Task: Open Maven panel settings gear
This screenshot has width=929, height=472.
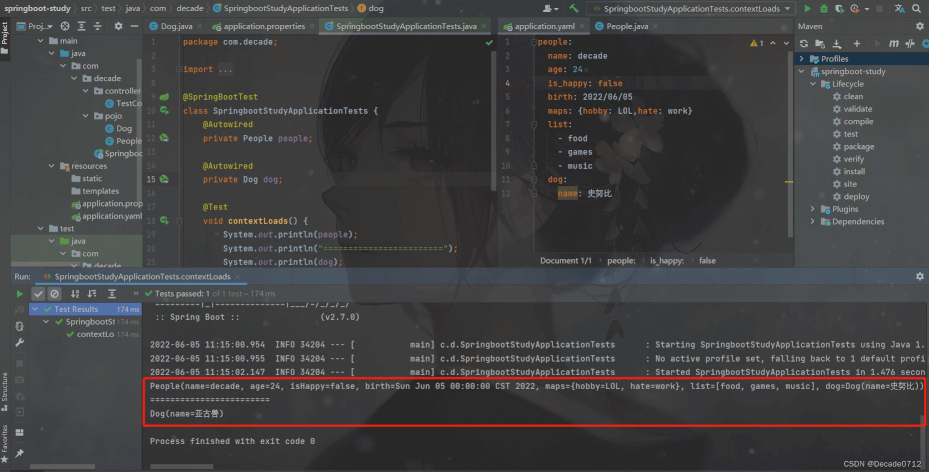Action: point(920,26)
